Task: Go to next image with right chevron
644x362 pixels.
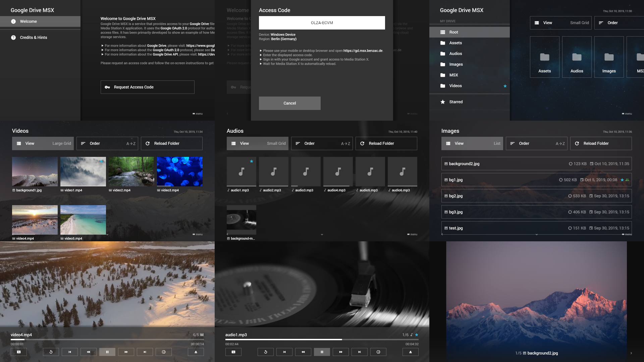Action: click(x=631, y=353)
